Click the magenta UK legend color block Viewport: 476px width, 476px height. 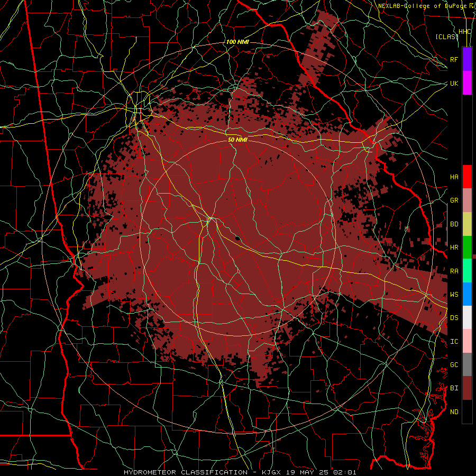click(467, 83)
